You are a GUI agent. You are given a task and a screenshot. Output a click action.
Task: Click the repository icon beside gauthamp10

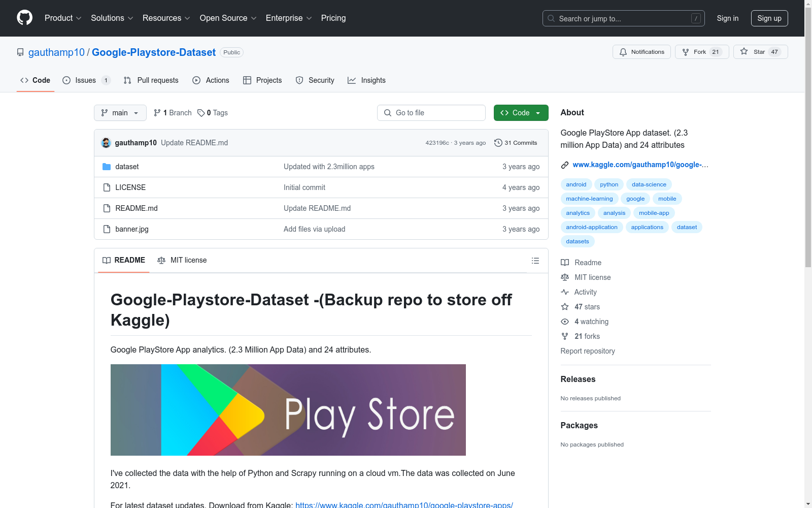pyautogui.click(x=20, y=52)
